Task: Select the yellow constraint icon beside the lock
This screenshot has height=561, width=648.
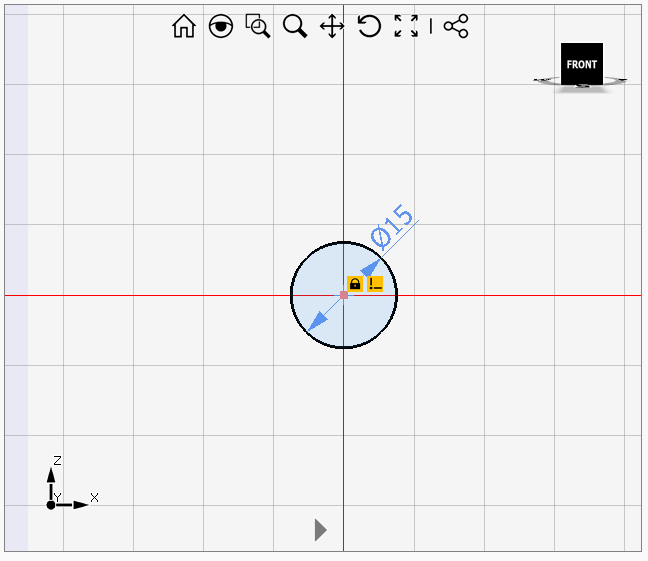Action: [376, 284]
